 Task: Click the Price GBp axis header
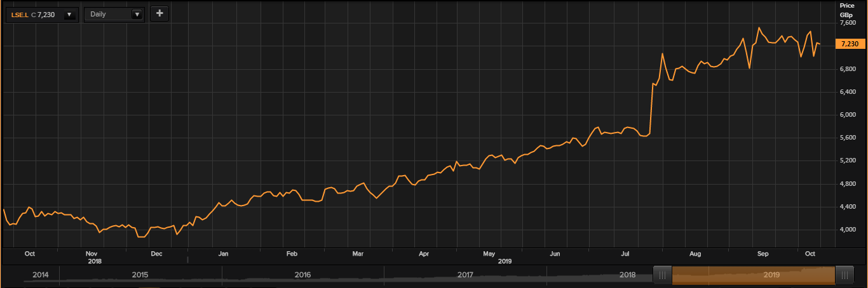848,9
